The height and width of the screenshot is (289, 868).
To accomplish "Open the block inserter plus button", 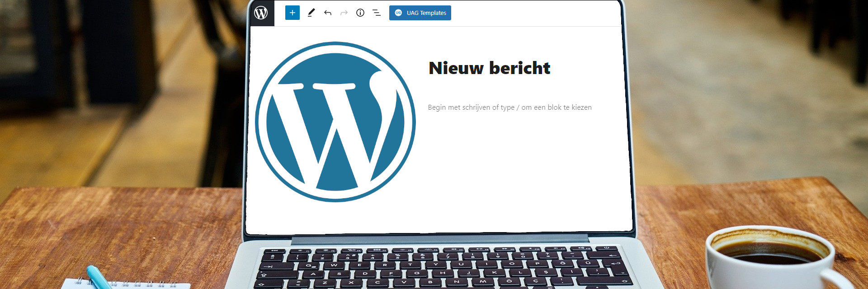I will (292, 13).
